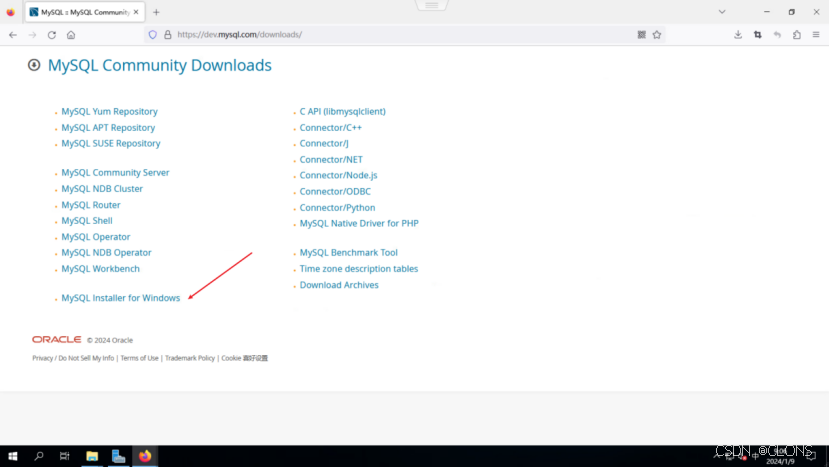Open Terms of Use footer link
This screenshot has width=830, height=467.
(x=139, y=358)
